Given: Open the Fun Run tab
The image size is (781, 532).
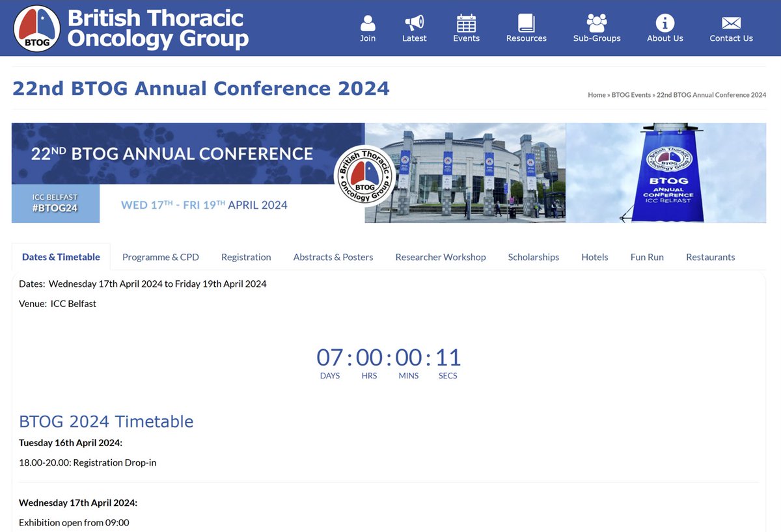Looking at the screenshot, I should (646, 257).
